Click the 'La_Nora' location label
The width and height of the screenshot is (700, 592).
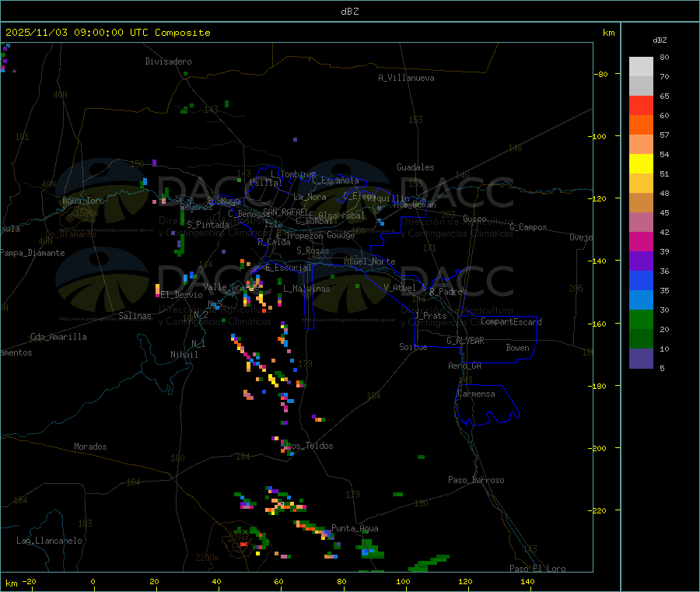point(310,197)
